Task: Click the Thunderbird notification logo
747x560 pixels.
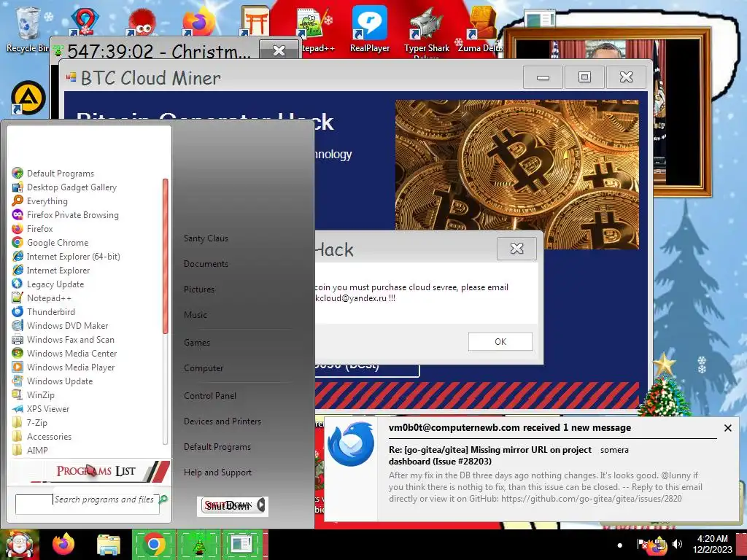Action: 351,444
